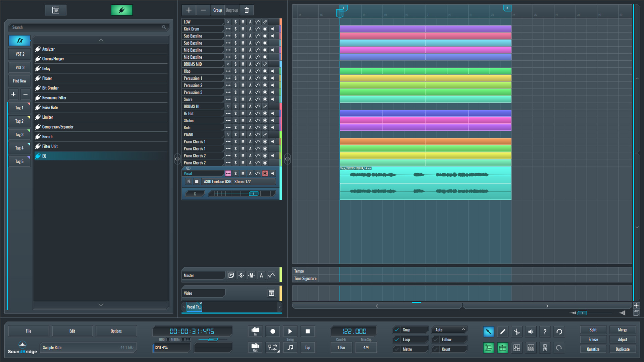Disarm recording on the Vocal track
Screen dimensions: 644x362
click(x=265, y=173)
